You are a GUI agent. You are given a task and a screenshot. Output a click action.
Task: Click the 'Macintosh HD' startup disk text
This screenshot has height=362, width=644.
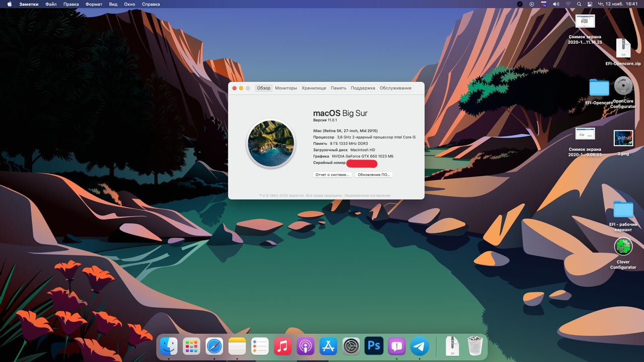pyautogui.click(x=363, y=150)
